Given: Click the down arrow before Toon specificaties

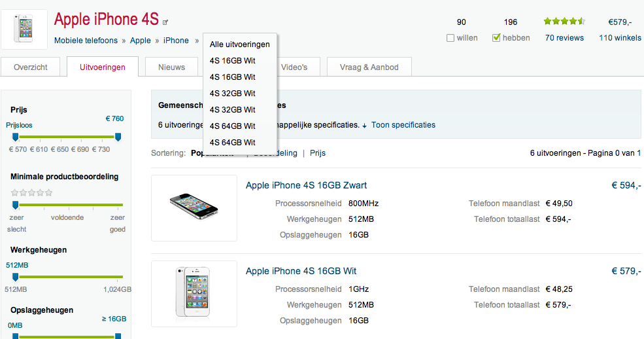Looking at the screenshot, I should click(x=365, y=125).
